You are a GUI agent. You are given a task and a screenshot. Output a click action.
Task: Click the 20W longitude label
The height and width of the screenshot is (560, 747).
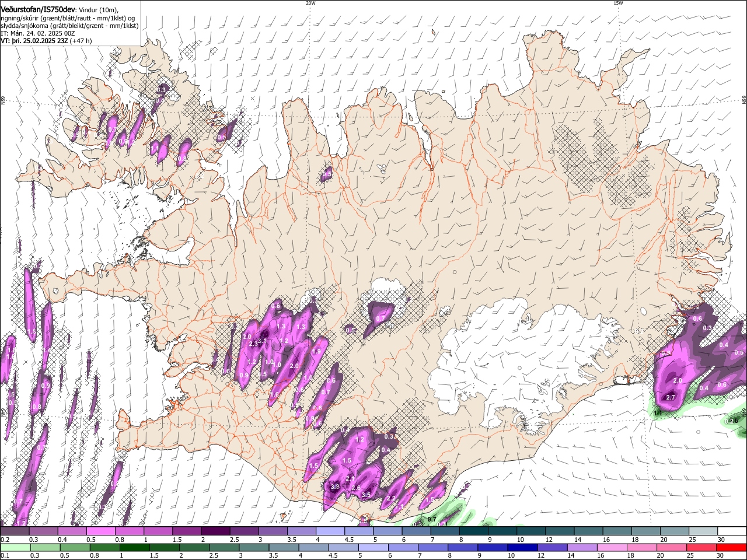[310, 3]
